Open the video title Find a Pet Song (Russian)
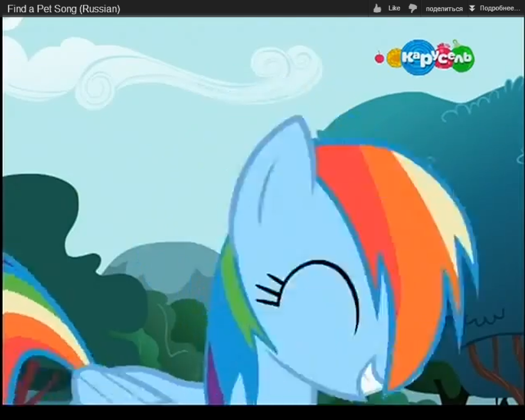The width and height of the screenshot is (525, 420). click(x=64, y=9)
